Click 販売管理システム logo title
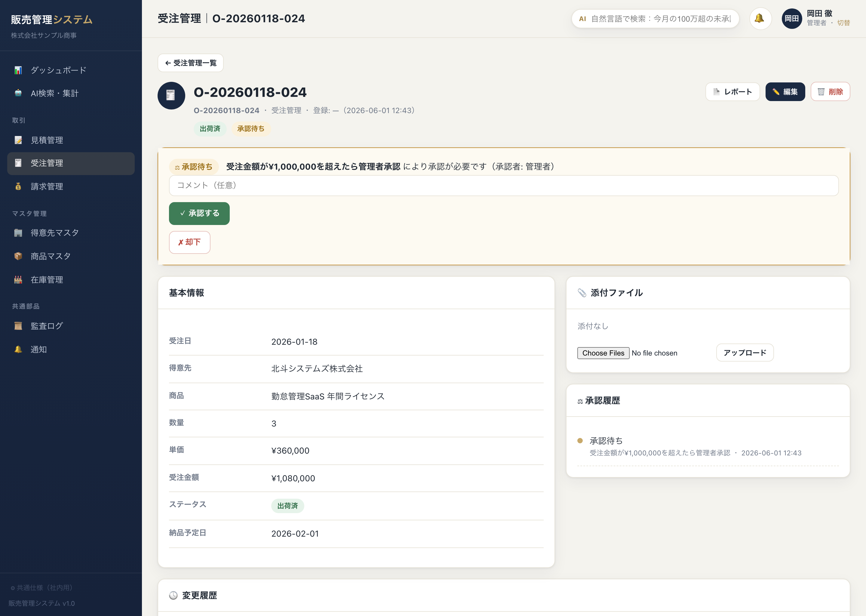 pos(51,19)
